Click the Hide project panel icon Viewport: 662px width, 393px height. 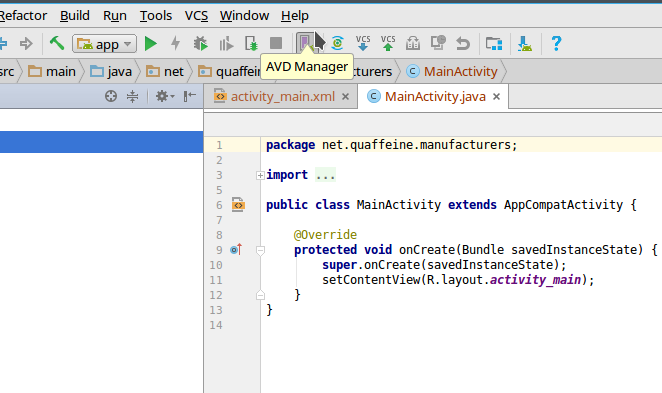point(190,96)
